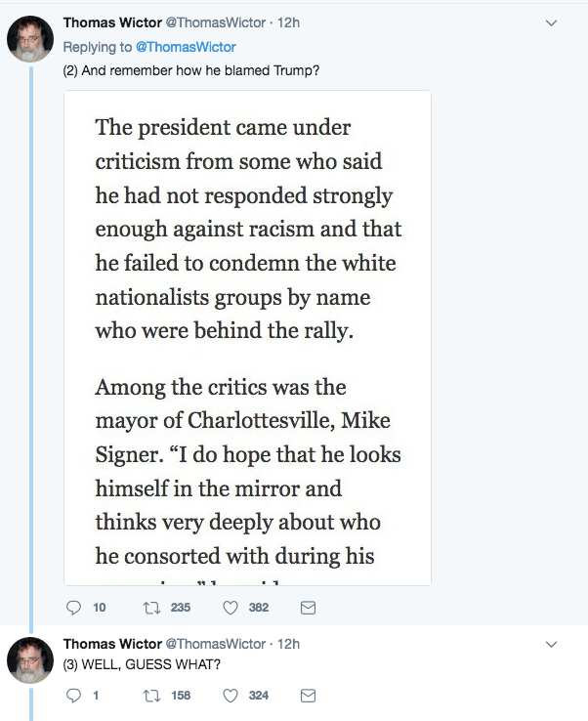The image size is (588, 721).
Task: Like the tweet with 324 likes
Action: tap(231, 696)
